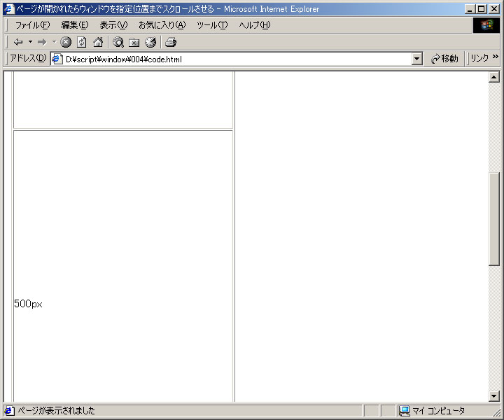Click the ページが表示されました status text
The width and height of the screenshot is (504, 420).
coord(56,411)
